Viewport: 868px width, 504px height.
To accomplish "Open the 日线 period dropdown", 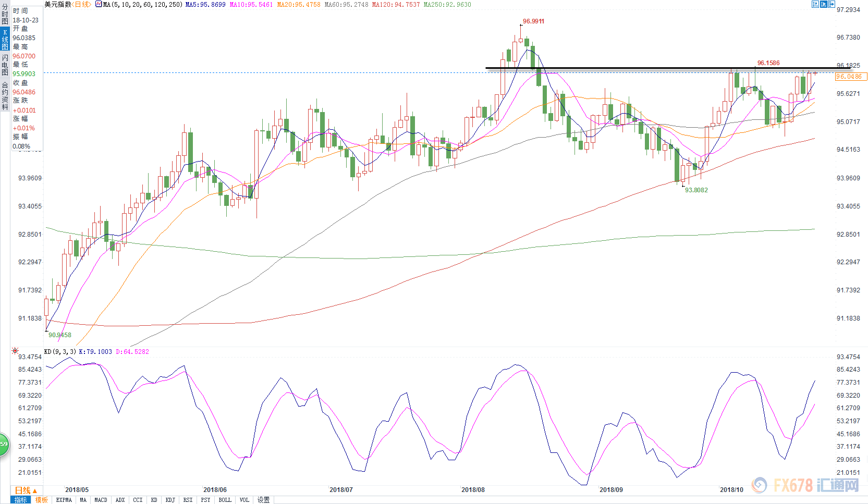I will 26,490.
